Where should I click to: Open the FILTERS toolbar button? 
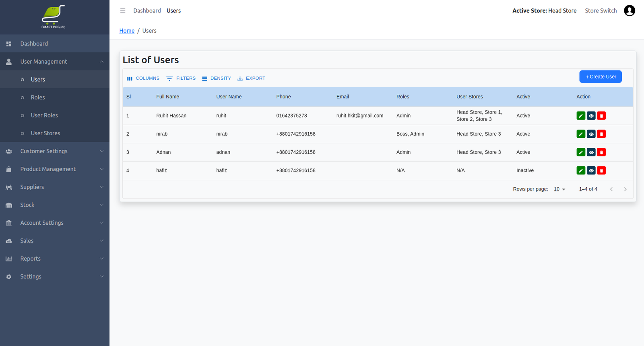click(x=181, y=78)
